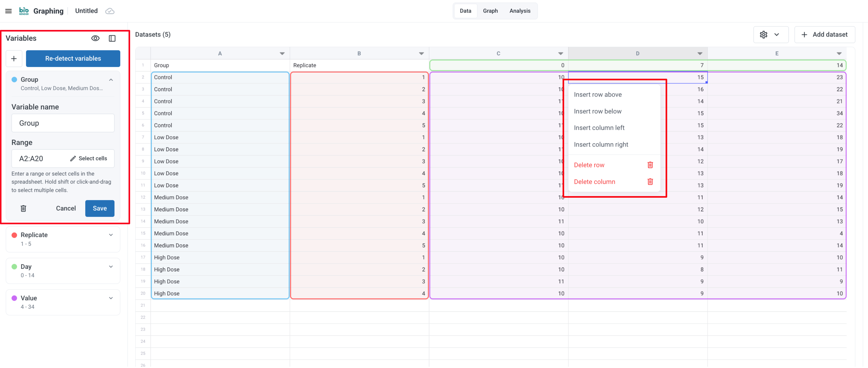Screen dimensions: 868x368
Task: Click the Untitled document title
Action: pyautogui.click(x=86, y=11)
